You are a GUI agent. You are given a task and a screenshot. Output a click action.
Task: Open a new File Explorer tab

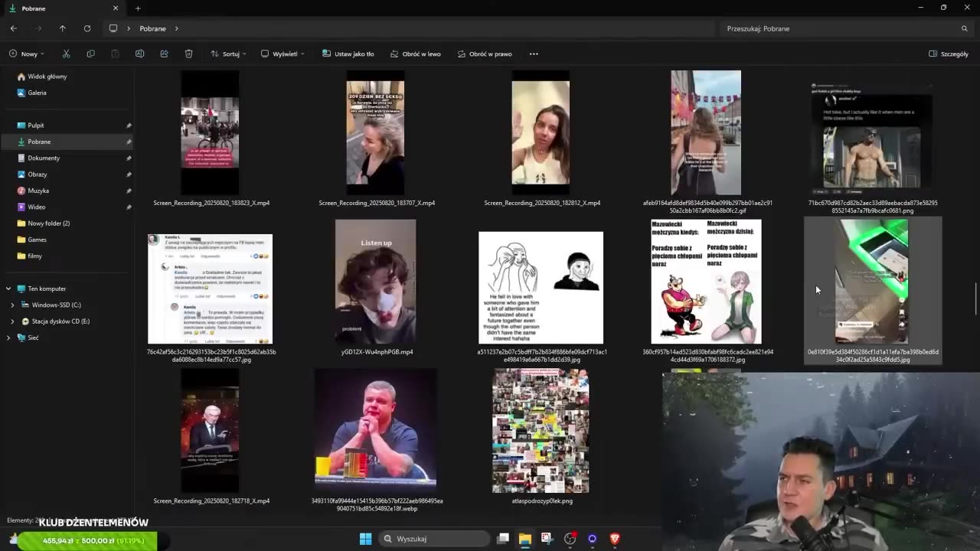pyautogui.click(x=138, y=8)
